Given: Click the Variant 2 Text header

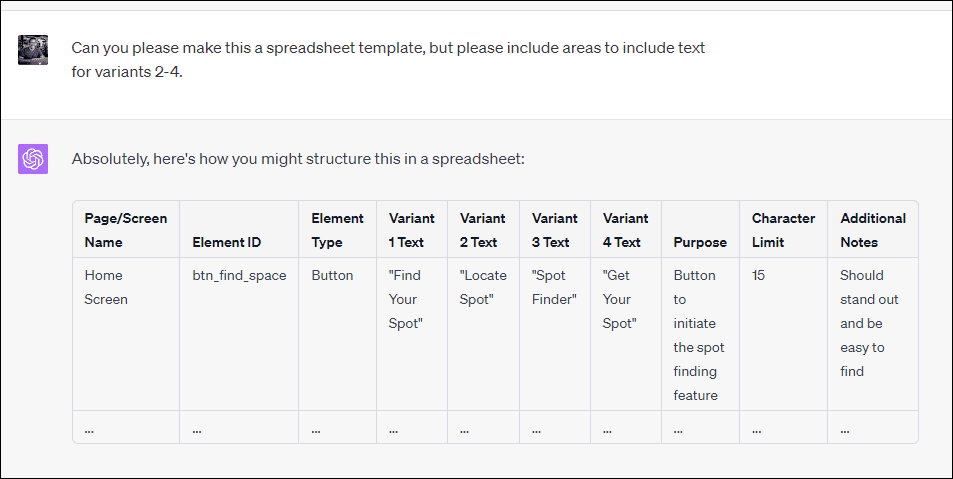Looking at the screenshot, I should [x=483, y=230].
